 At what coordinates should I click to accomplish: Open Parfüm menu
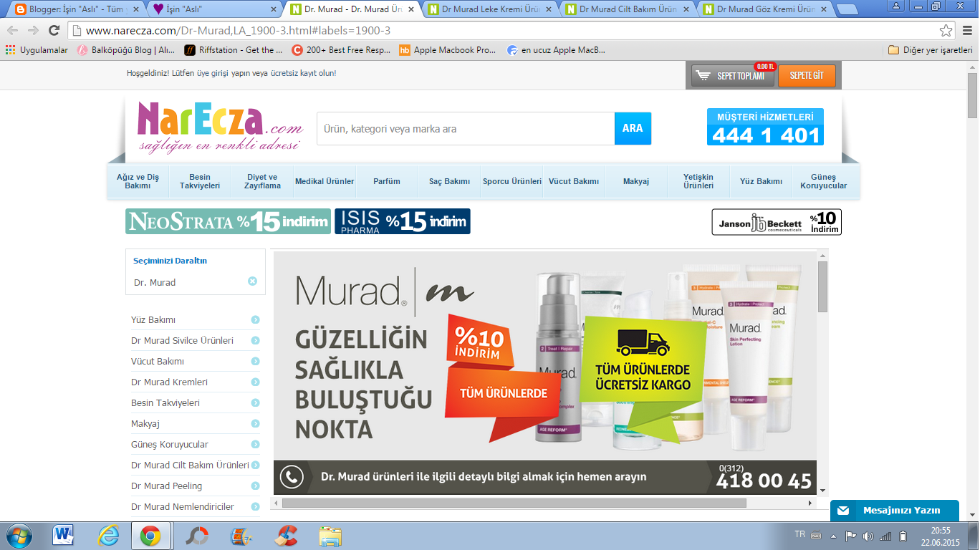[x=387, y=181]
